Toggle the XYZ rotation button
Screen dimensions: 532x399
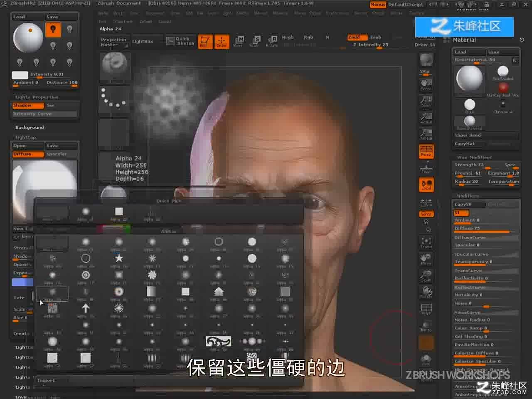(x=426, y=214)
